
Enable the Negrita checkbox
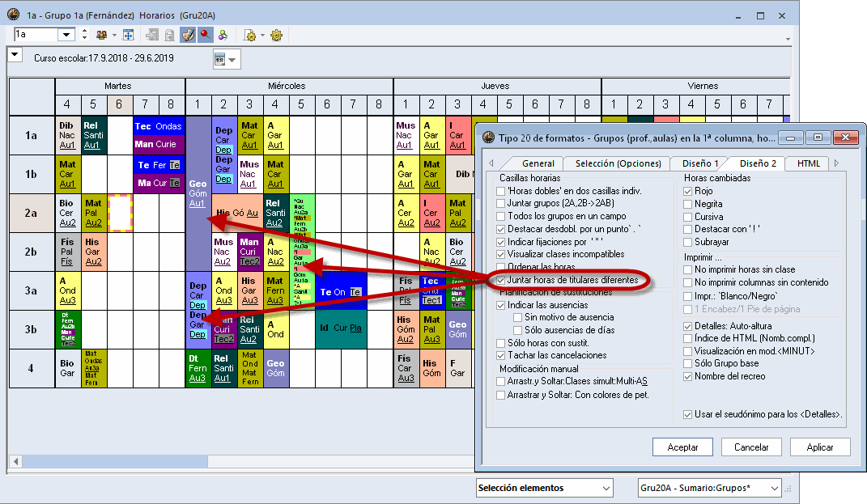(x=688, y=204)
